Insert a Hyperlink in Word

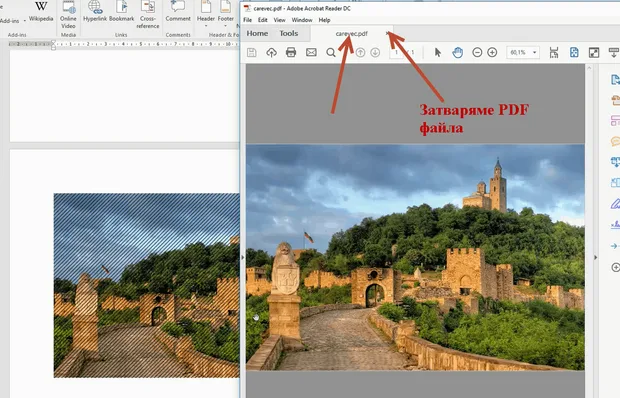point(95,11)
